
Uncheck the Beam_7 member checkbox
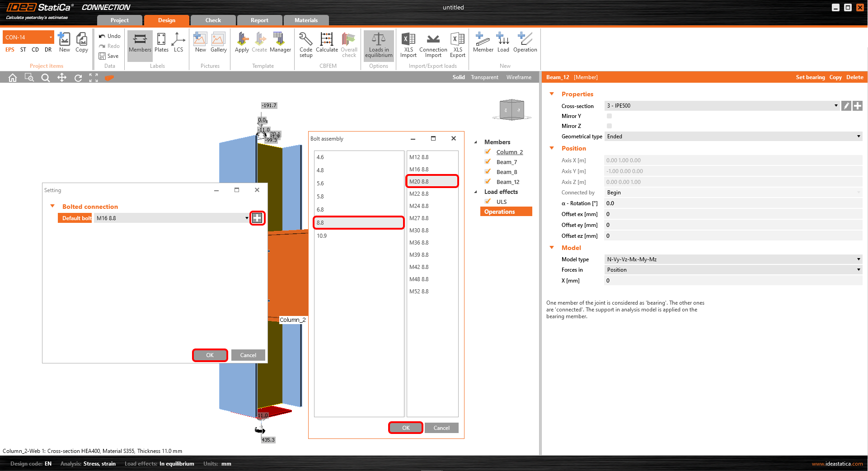tap(488, 162)
